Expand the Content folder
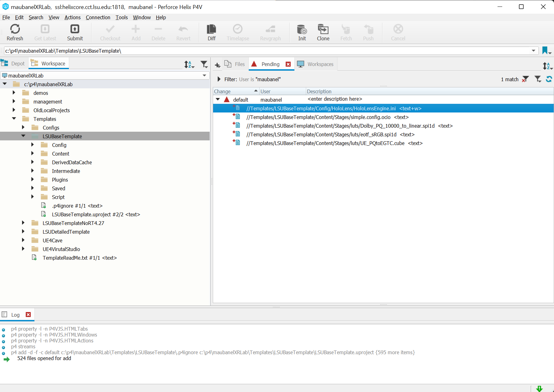 tap(32, 153)
